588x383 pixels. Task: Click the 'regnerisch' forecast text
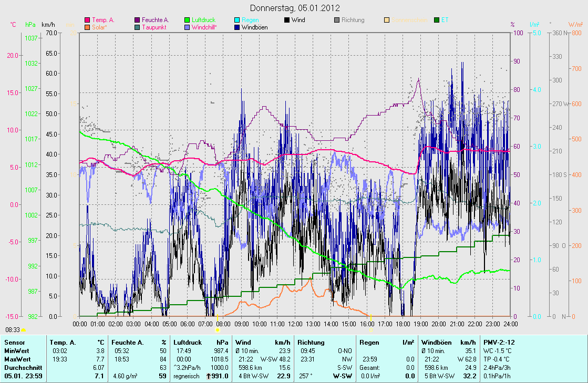tap(187, 376)
